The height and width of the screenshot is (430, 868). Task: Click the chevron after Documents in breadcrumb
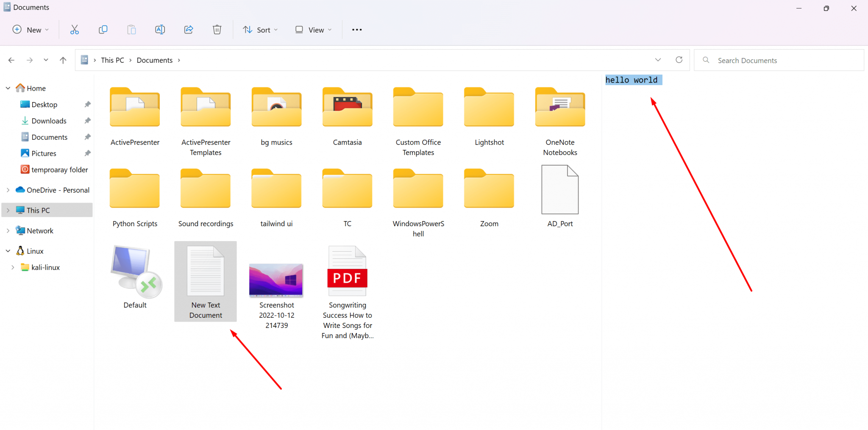(x=179, y=60)
